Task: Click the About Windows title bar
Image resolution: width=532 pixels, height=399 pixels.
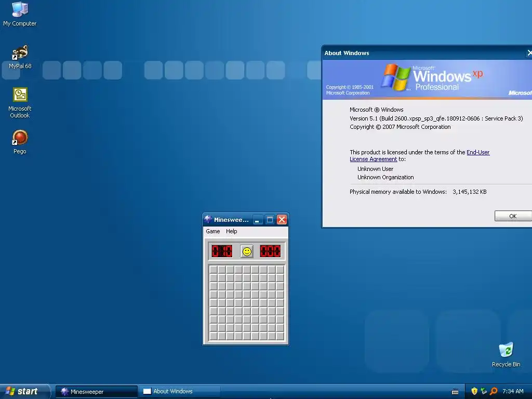Action: [427, 53]
